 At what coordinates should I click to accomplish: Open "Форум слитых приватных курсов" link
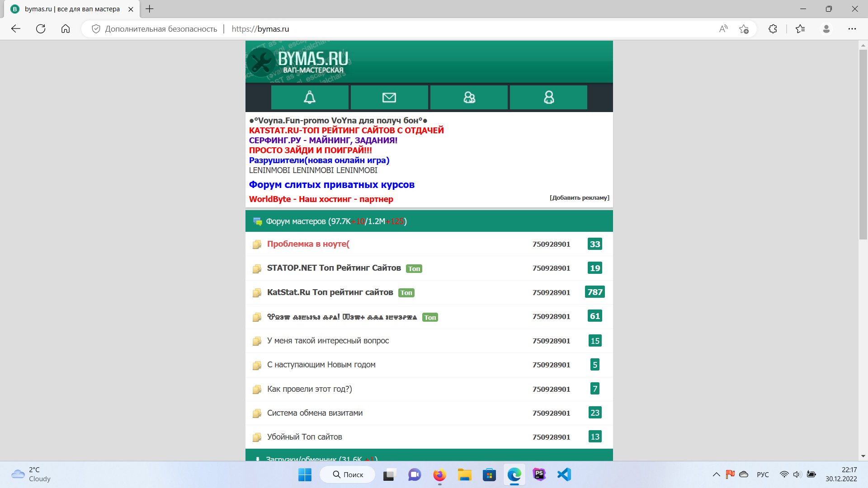click(331, 185)
